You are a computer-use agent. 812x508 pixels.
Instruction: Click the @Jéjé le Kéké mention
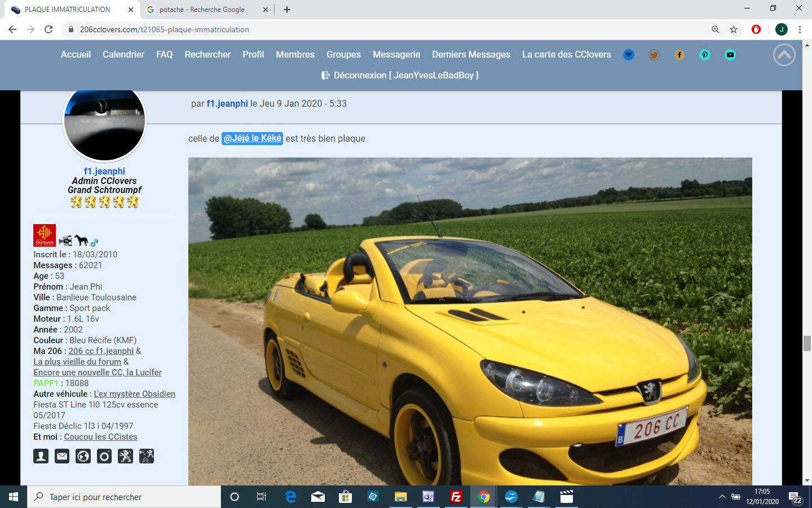tap(252, 138)
